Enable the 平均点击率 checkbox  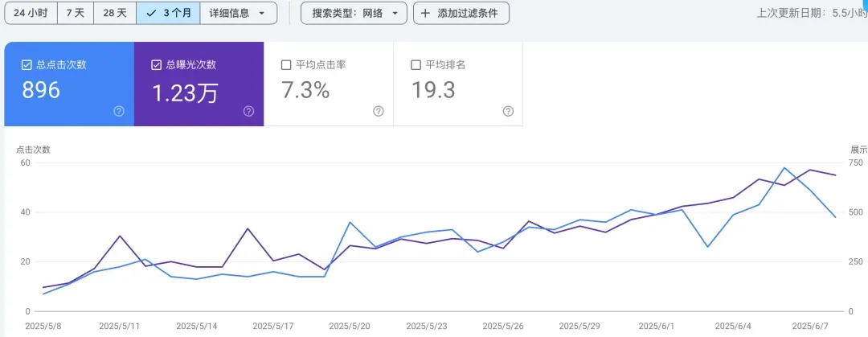coord(286,65)
